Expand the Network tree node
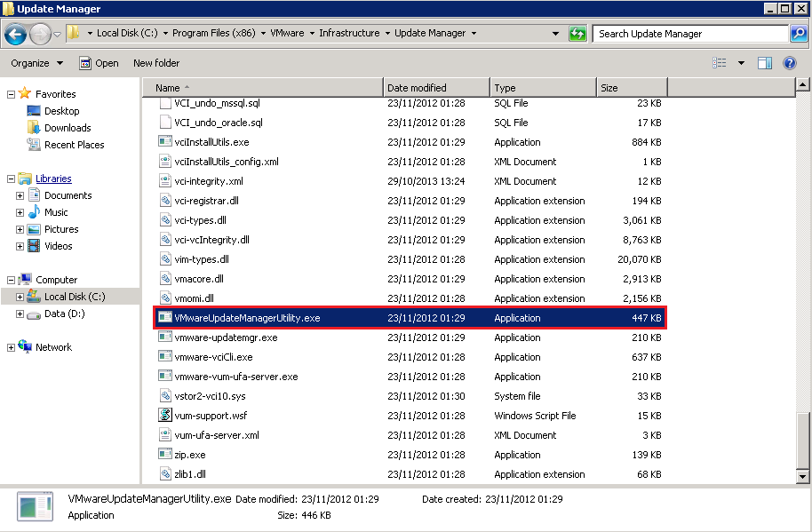This screenshot has height=532, width=812. pos(11,348)
